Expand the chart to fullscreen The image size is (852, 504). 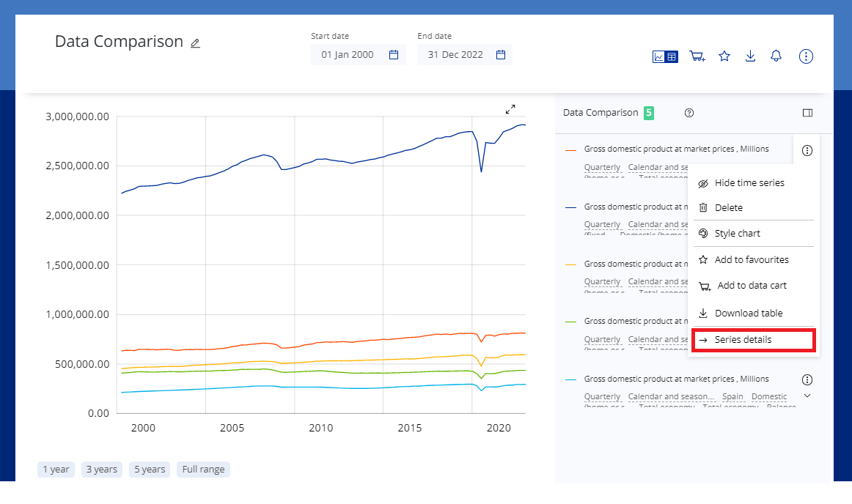coord(510,109)
